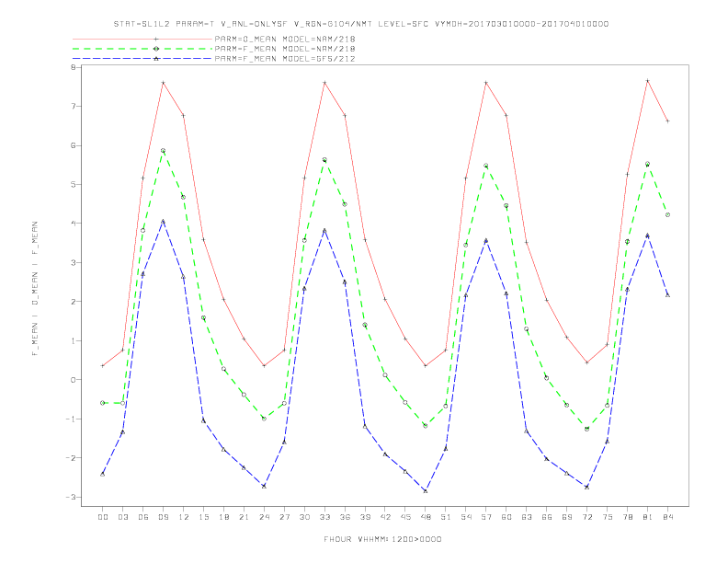The height and width of the screenshot is (563, 728).
Task: Click y-axis tick label 0
Action: [x=73, y=380]
